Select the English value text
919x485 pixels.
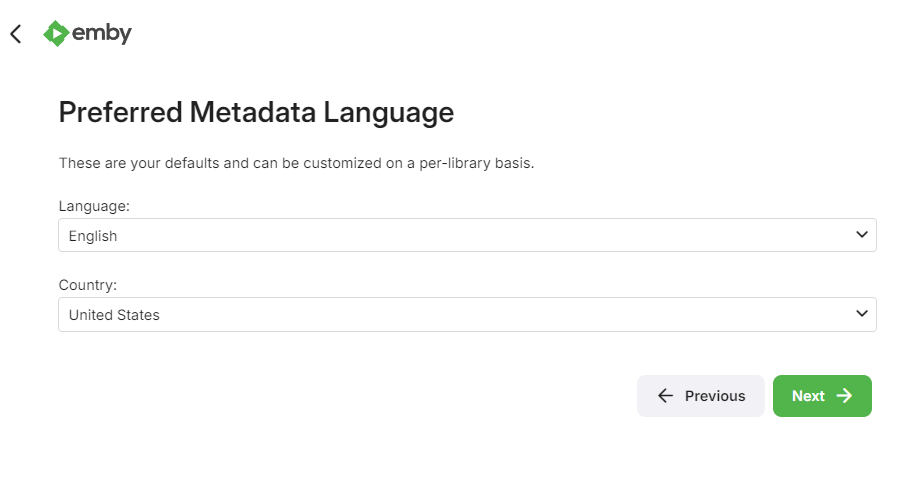tap(93, 236)
